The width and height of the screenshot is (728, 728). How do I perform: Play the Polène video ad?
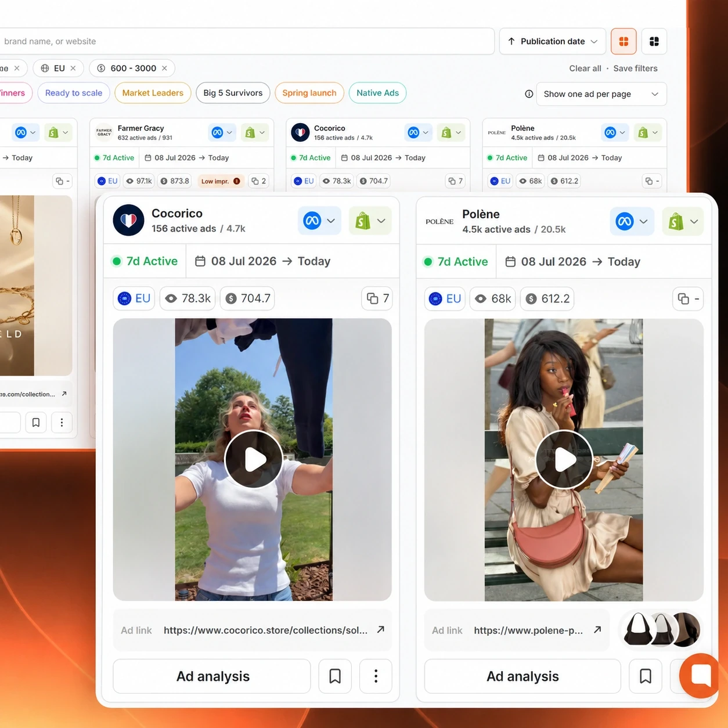[x=564, y=459]
